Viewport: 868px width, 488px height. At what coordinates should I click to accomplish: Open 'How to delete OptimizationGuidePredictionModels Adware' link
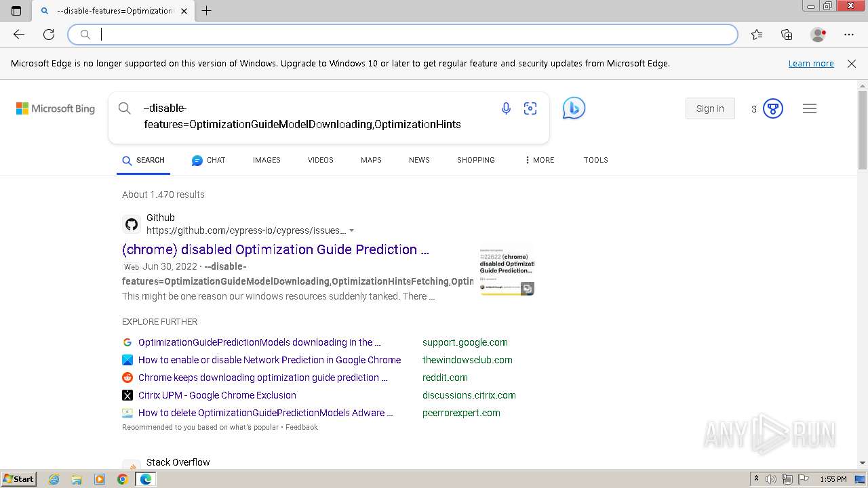tap(265, 413)
